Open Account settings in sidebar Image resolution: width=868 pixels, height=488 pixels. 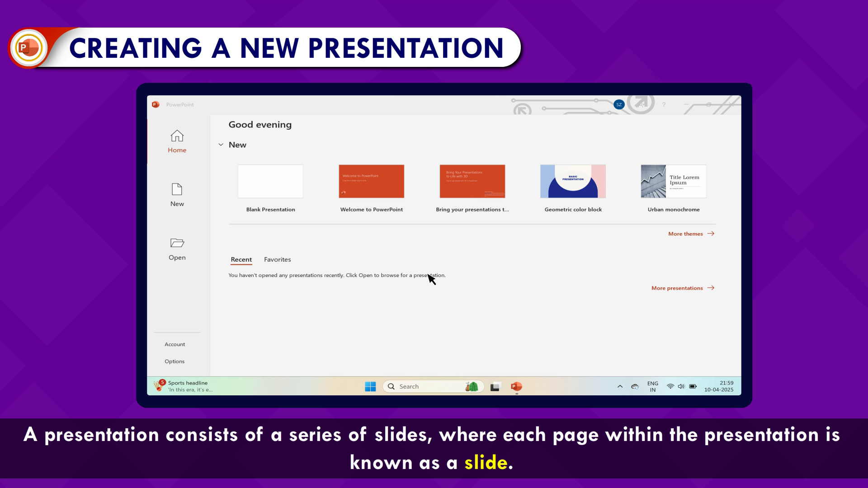tap(175, 344)
